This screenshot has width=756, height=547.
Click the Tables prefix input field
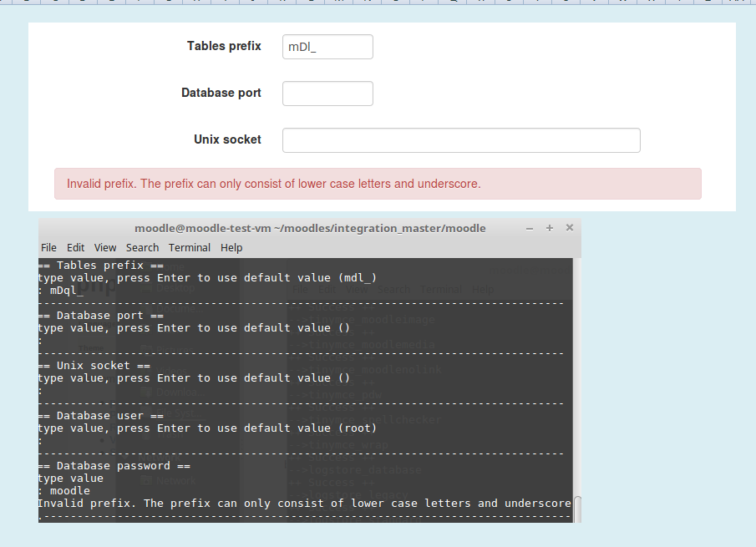[x=327, y=47]
